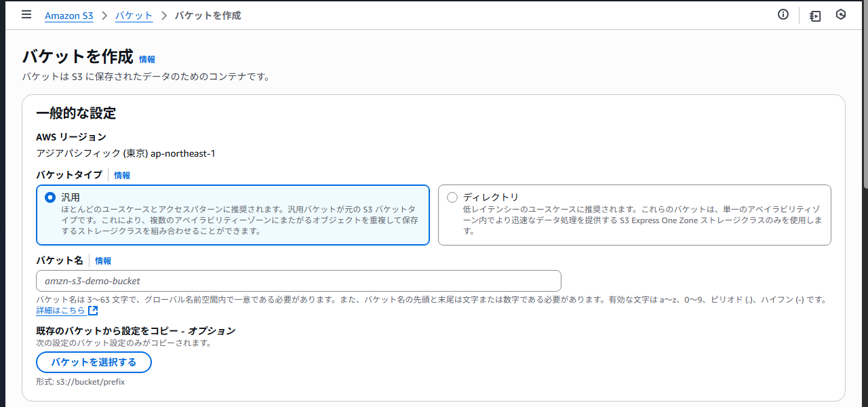
Task: Click the CloudShell hexagon icon top right
Action: pos(840,14)
